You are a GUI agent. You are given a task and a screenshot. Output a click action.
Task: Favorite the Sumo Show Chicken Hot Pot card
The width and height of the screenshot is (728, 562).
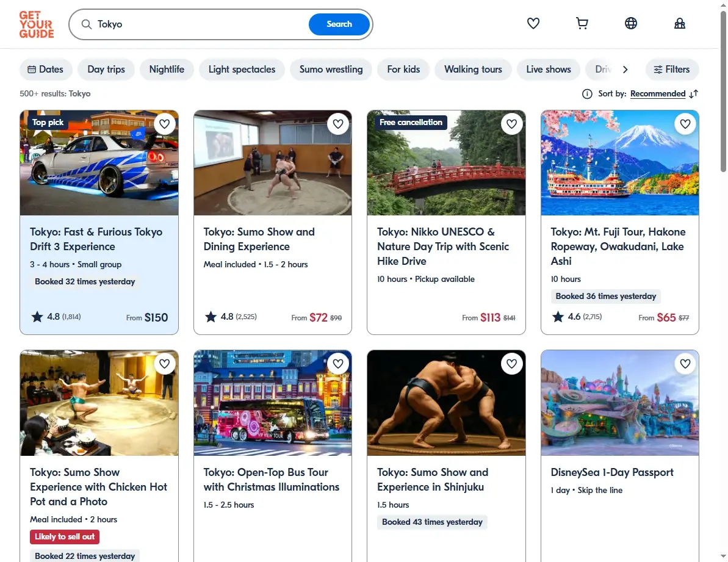(x=164, y=364)
